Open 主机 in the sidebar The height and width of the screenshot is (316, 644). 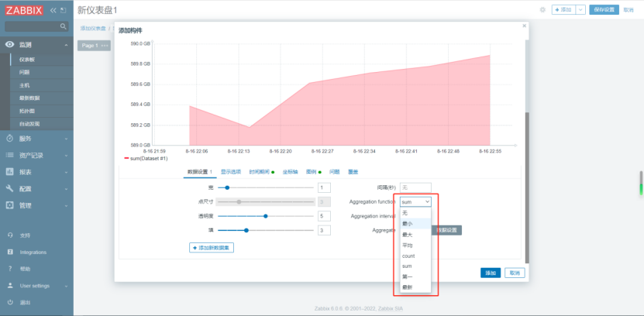point(24,85)
